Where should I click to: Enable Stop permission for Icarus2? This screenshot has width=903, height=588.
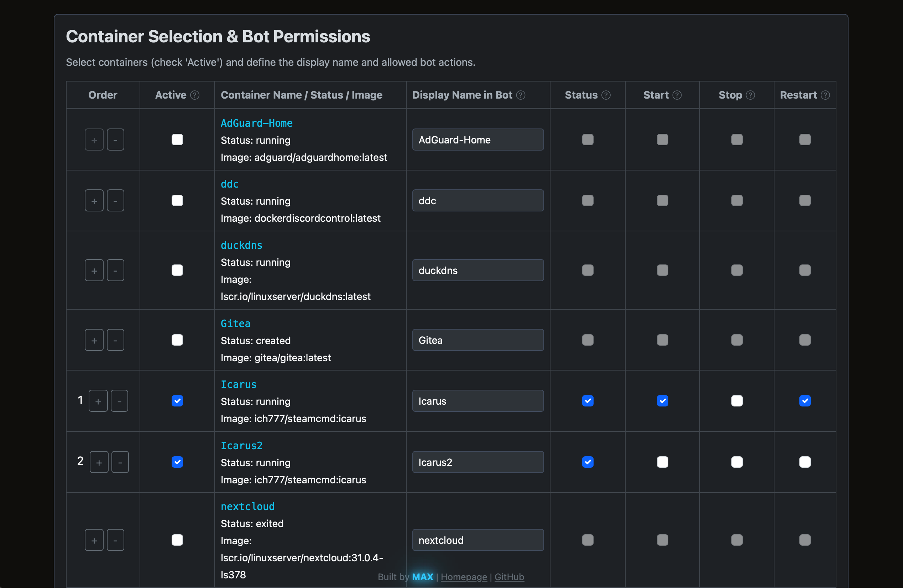pyautogui.click(x=737, y=462)
